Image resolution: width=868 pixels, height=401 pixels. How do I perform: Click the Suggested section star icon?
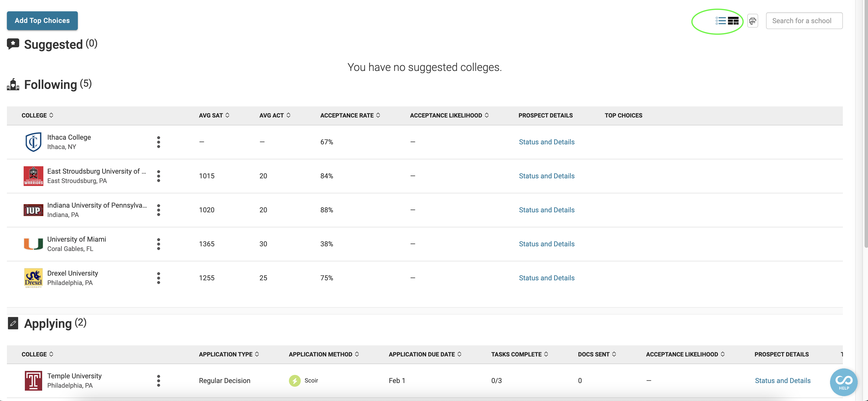[13, 44]
